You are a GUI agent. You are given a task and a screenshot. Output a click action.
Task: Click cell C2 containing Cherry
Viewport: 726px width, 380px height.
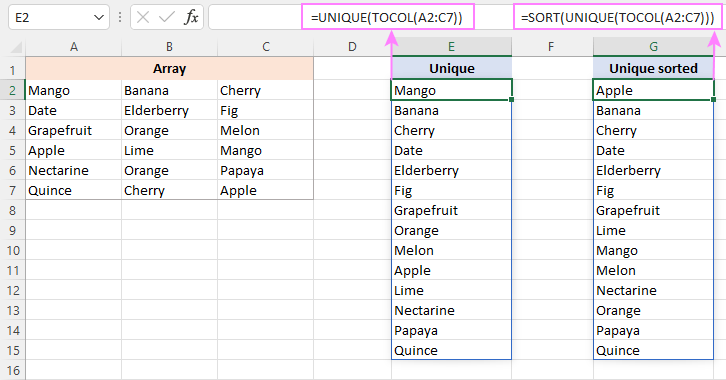(265, 90)
